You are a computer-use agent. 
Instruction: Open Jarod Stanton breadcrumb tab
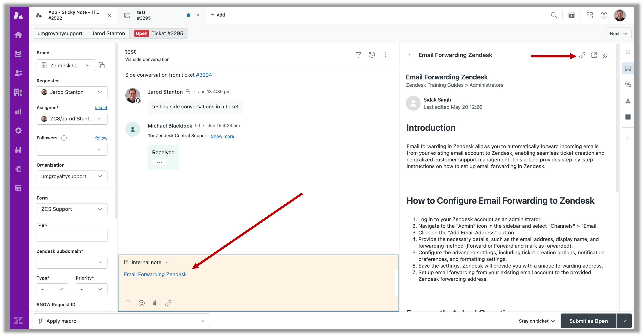click(x=108, y=33)
